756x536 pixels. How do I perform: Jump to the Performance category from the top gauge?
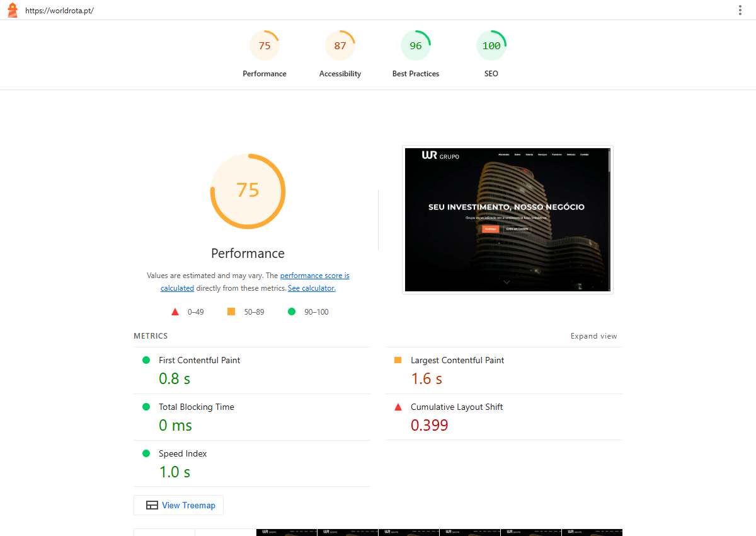click(265, 54)
